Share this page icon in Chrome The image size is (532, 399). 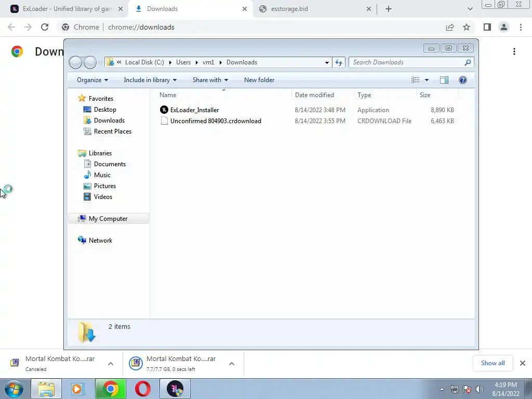coord(450,27)
